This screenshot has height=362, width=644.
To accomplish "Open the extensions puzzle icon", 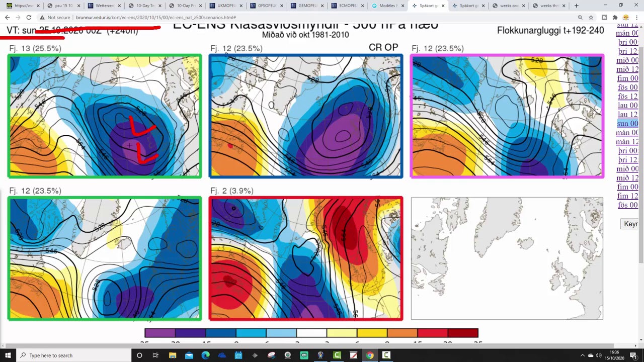I will click(615, 17).
